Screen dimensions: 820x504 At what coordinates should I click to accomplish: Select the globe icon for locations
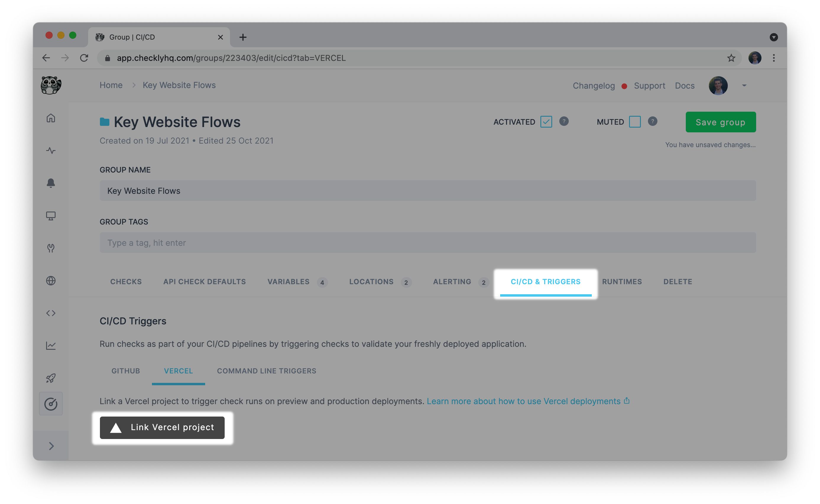[51, 281]
